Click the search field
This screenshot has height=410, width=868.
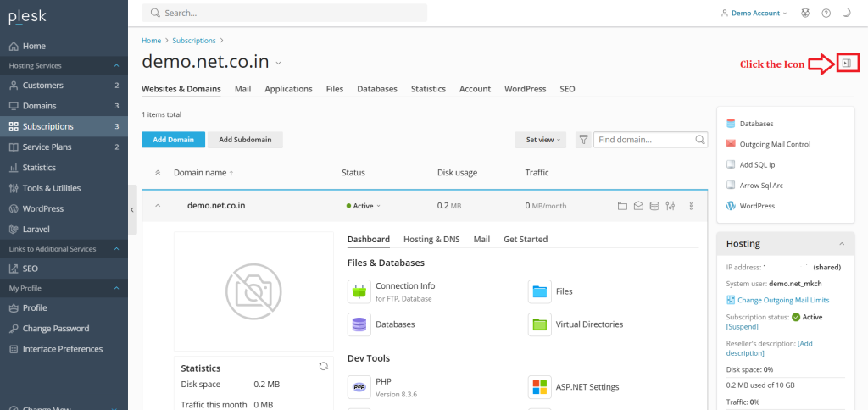[x=285, y=13]
